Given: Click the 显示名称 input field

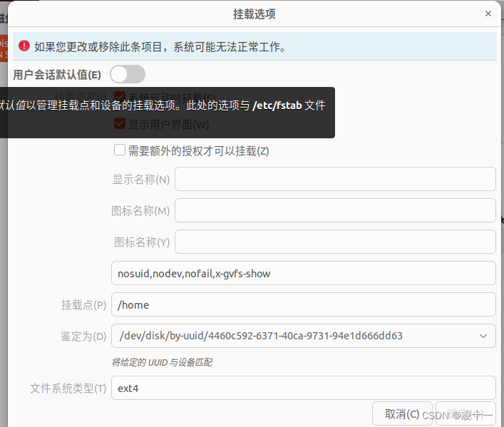Looking at the screenshot, I should (x=335, y=179).
